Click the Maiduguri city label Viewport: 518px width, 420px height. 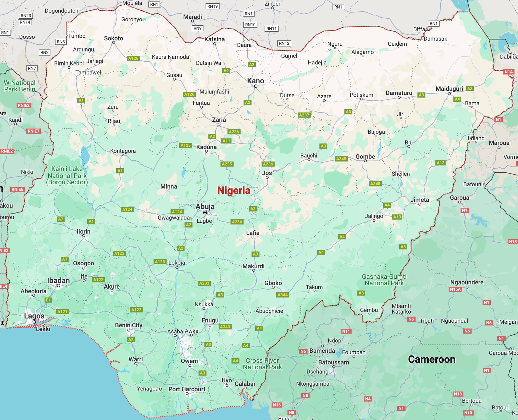point(449,89)
